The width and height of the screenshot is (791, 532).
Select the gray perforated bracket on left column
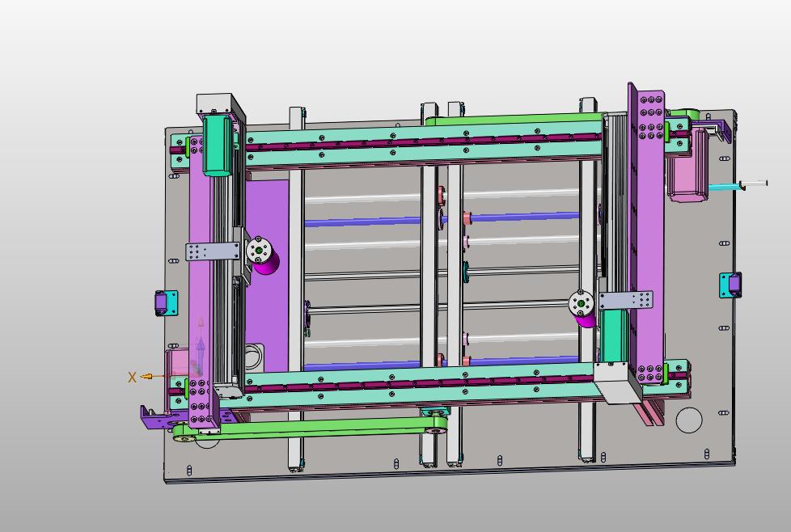(x=213, y=251)
